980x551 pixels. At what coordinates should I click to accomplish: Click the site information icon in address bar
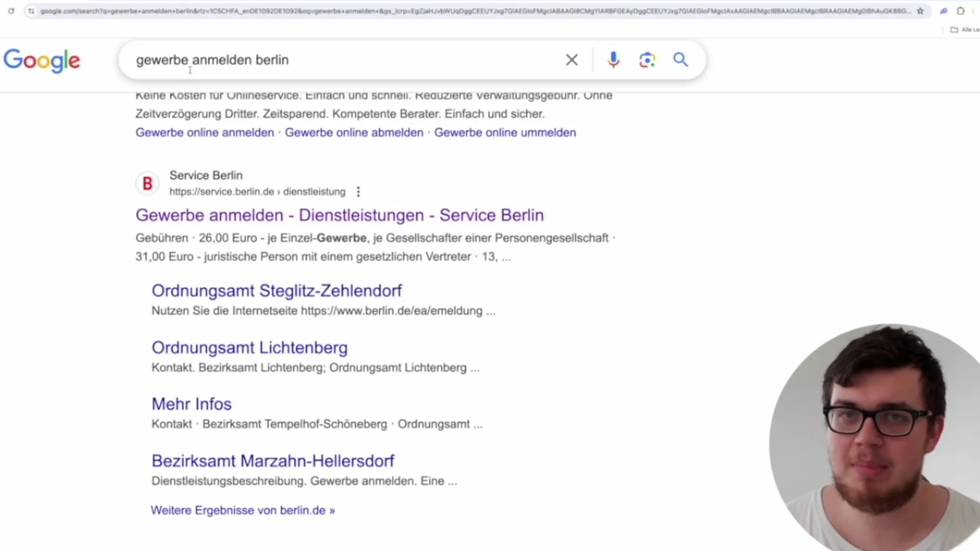[31, 11]
